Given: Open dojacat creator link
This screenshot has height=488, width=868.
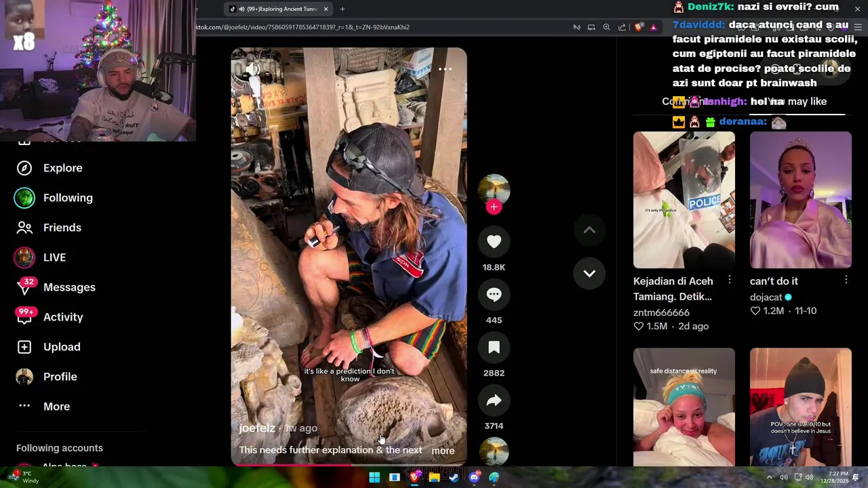Looking at the screenshot, I should click(x=766, y=297).
